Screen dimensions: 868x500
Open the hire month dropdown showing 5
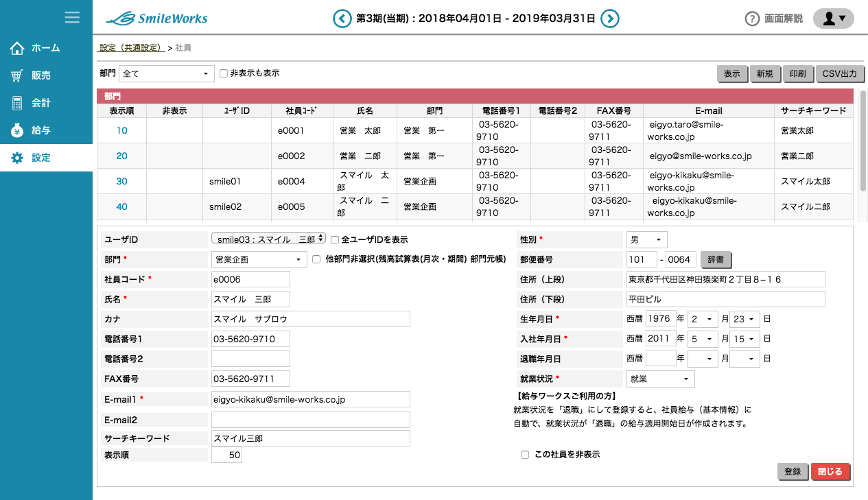[703, 339]
